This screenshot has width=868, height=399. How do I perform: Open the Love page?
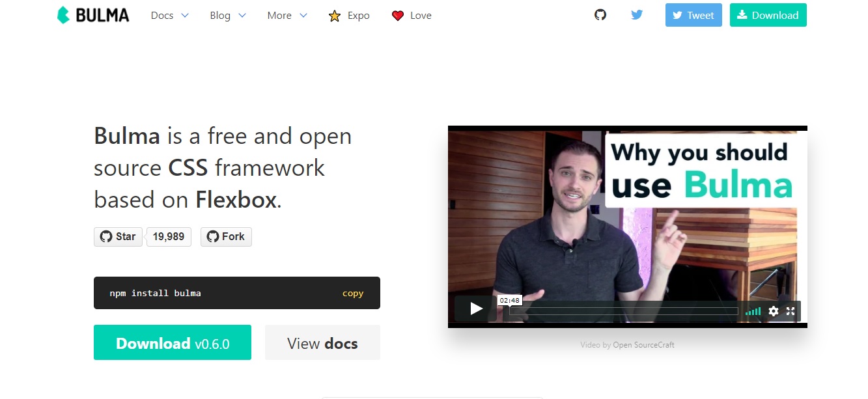pyautogui.click(x=412, y=16)
